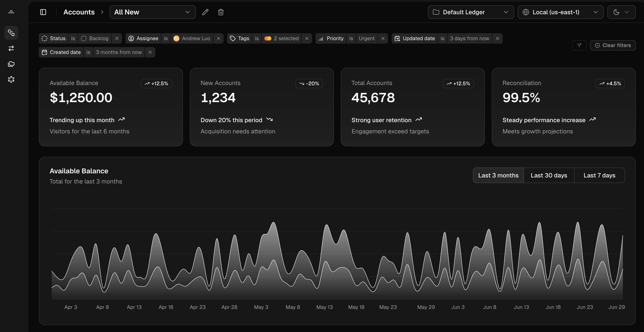
Task: Delete the view using the trash icon
Action: point(221,12)
